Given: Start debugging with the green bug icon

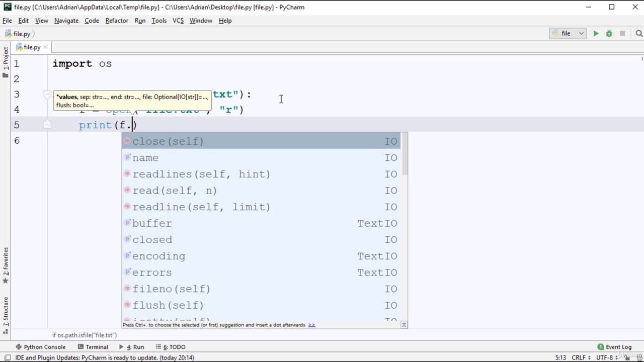Looking at the screenshot, I should [x=609, y=34].
